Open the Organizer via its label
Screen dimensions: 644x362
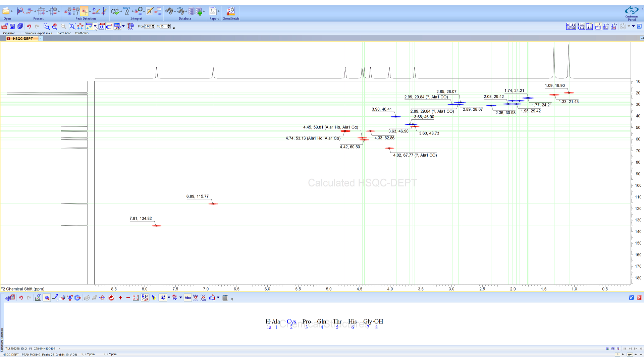10,33
